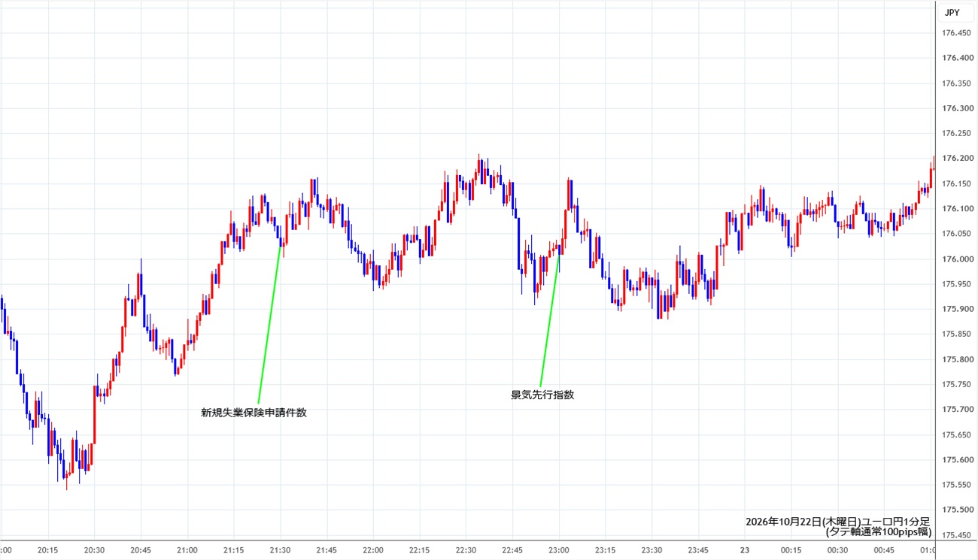Viewport: 978px width, 560px height.
Task: Click the 22:15 time axis label
Action: pos(420,550)
